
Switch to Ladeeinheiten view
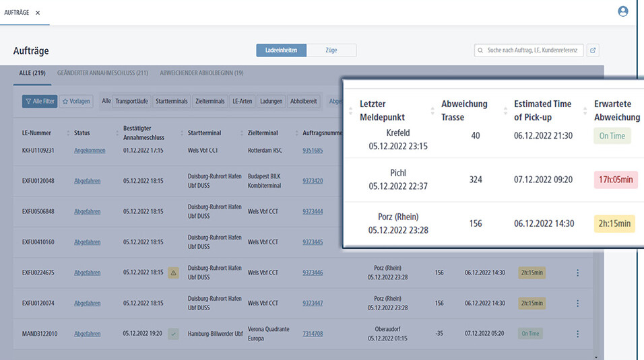[x=282, y=50]
